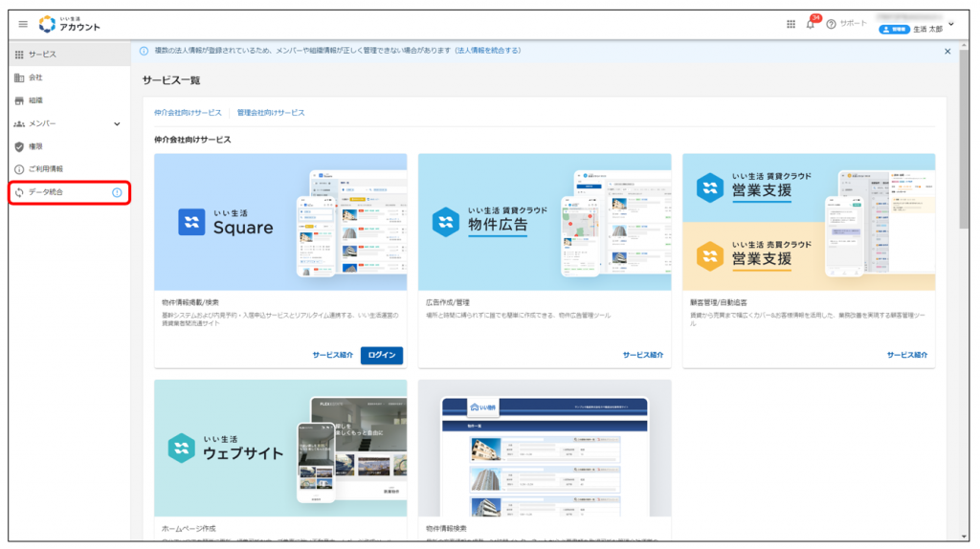Screen dimensions: 980x549
Task: Click the 顧客管理/自動追客 text
Action: (x=718, y=302)
